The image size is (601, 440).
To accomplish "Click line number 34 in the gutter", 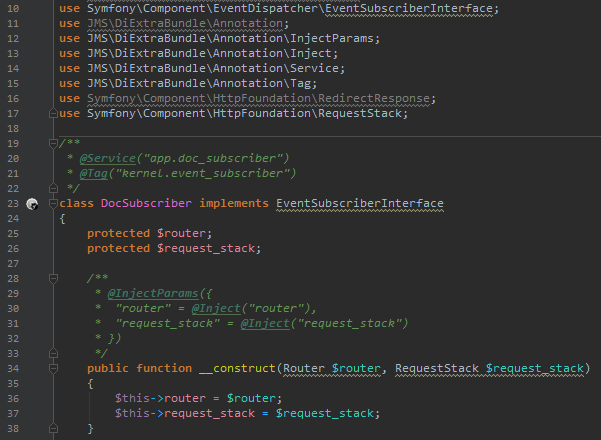I will [x=13, y=368].
